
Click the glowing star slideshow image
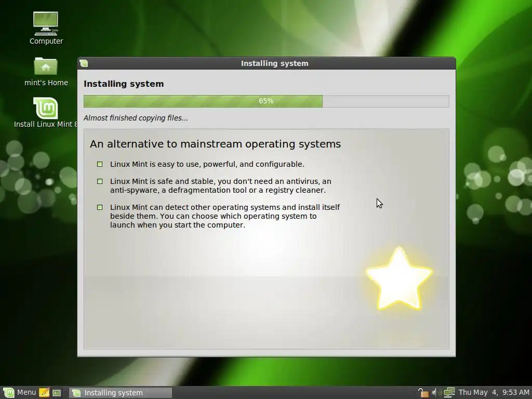[399, 278]
